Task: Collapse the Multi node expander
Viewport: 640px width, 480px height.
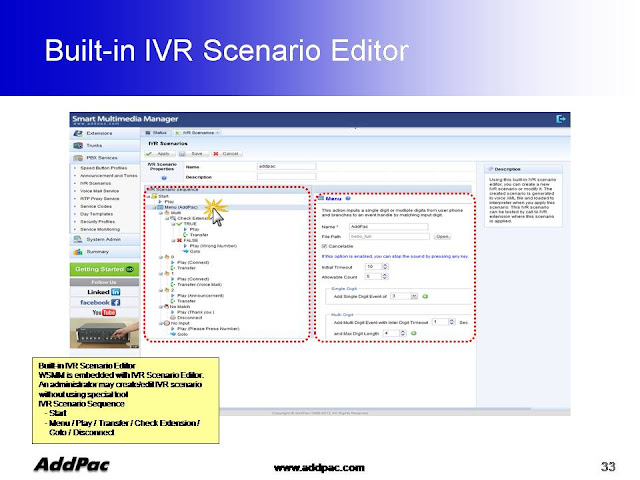Action: [161, 213]
